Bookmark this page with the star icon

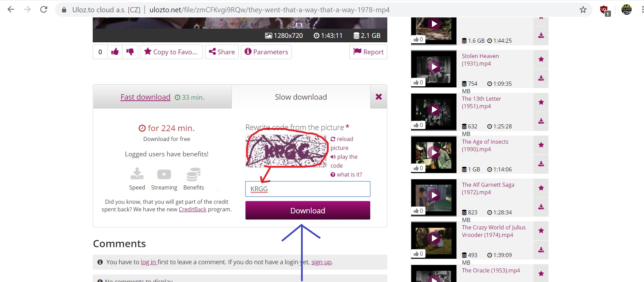[583, 10]
